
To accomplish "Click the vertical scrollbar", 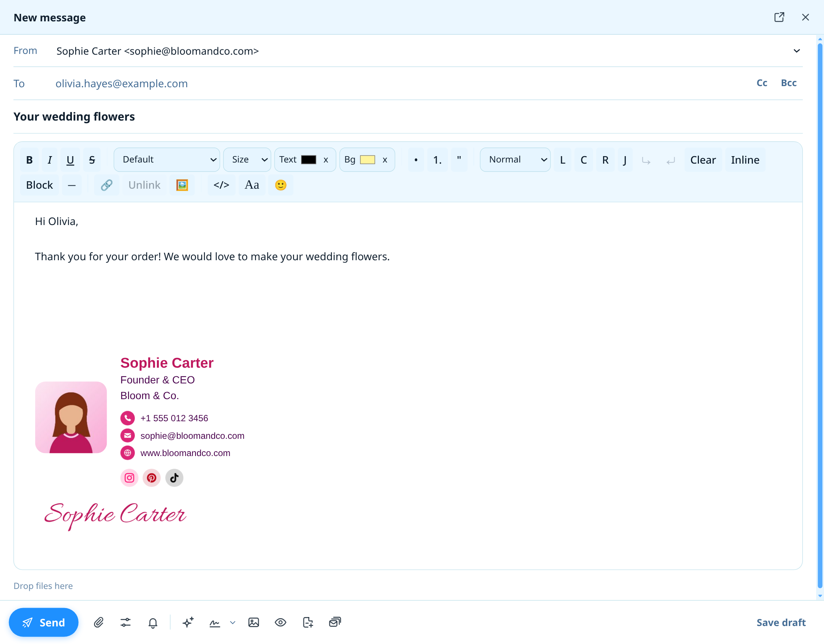I will [820, 316].
